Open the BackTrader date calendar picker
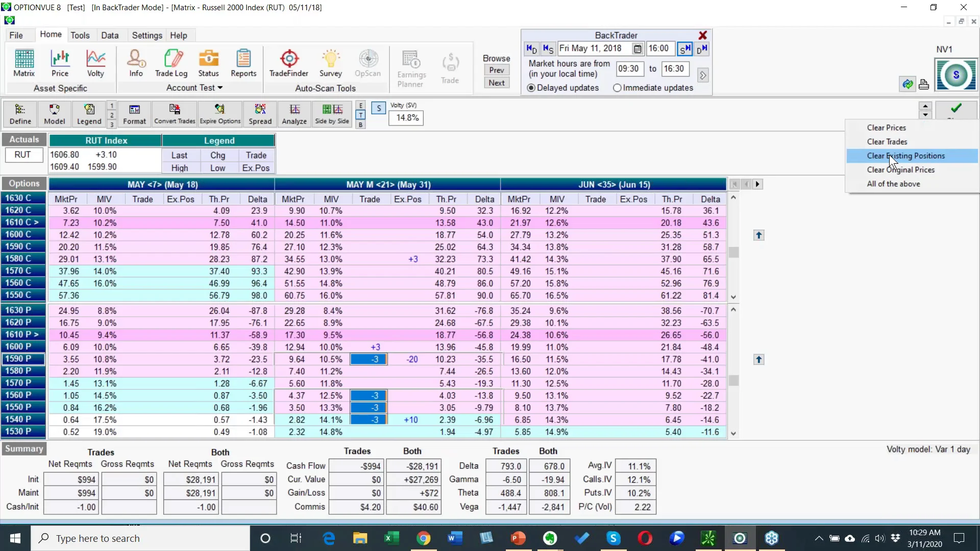This screenshot has width=980, height=551. (x=638, y=49)
